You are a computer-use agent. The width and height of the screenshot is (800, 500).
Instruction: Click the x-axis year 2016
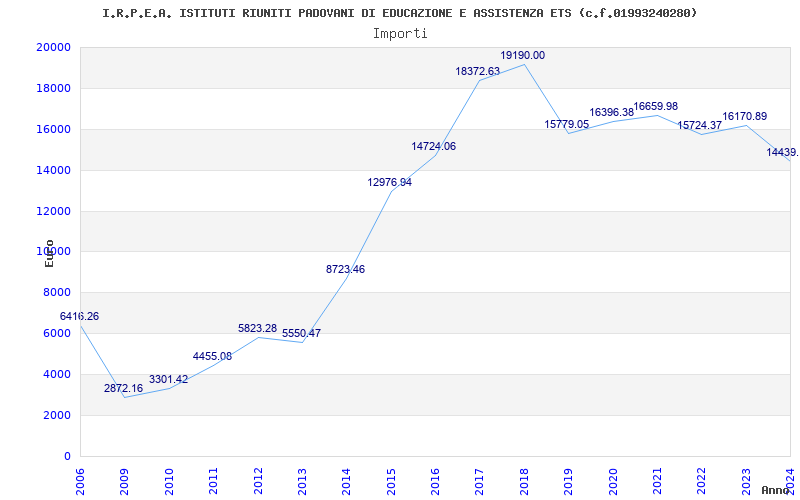[x=435, y=481]
